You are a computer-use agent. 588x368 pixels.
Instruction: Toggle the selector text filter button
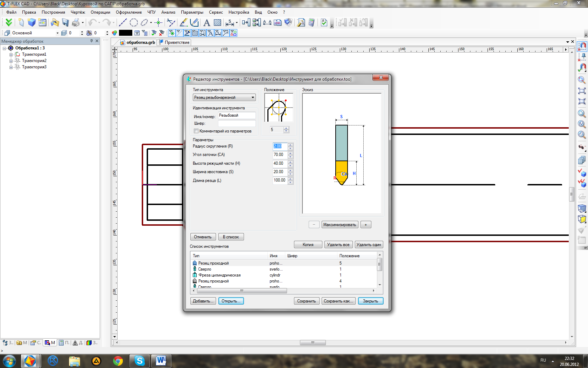click(210, 33)
